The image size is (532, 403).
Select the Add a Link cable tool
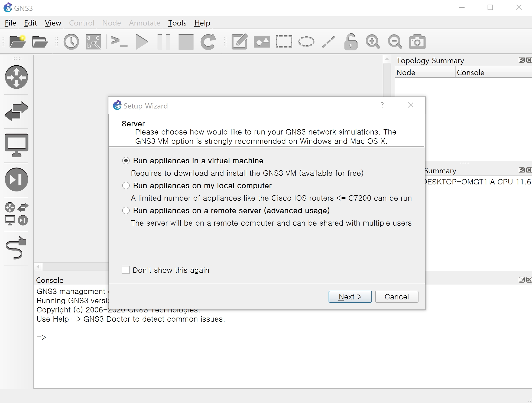tap(16, 248)
